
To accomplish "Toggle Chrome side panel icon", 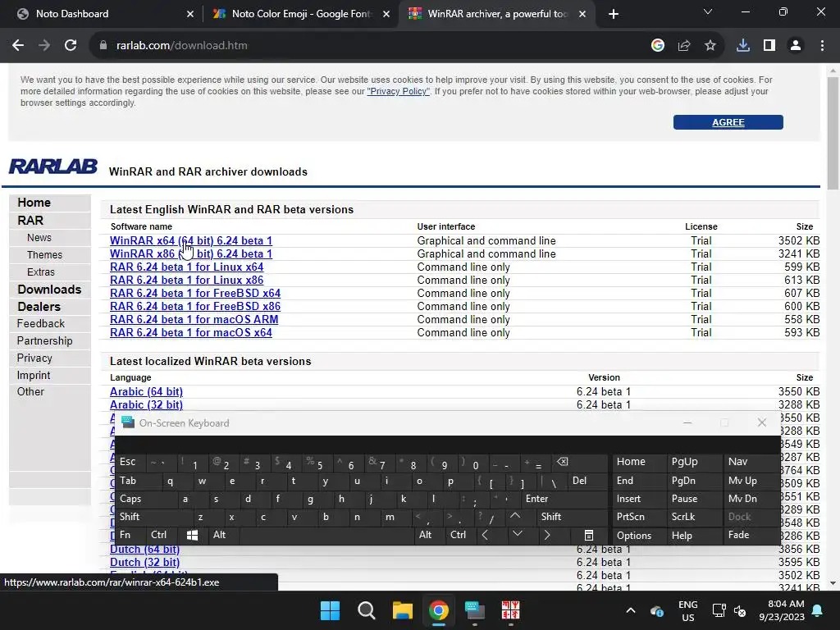I will click(x=769, y=46).
